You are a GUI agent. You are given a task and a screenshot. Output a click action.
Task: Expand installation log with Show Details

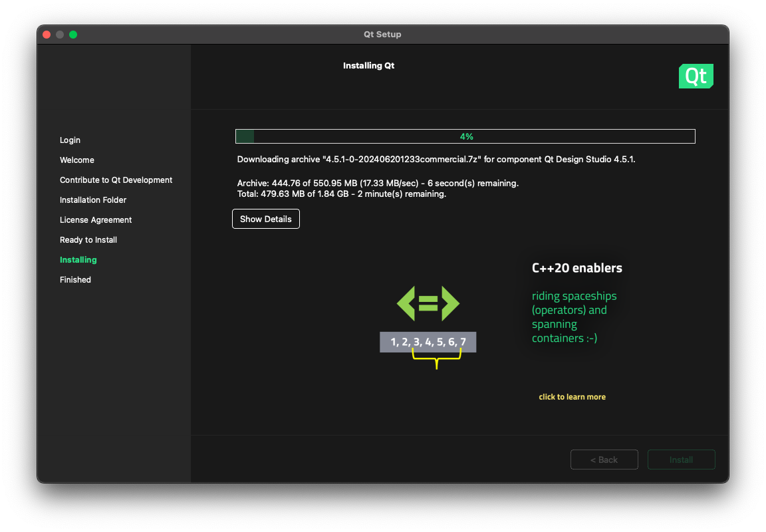coord(266,219)
